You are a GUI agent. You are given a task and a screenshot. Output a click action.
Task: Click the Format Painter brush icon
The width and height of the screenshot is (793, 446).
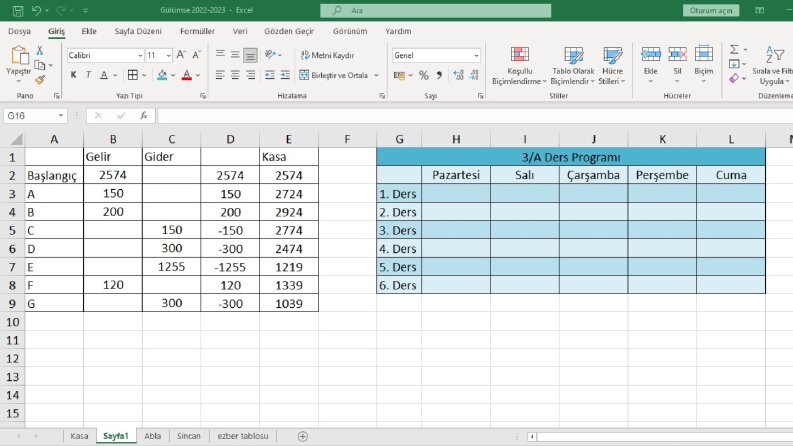tap(40, 79)
